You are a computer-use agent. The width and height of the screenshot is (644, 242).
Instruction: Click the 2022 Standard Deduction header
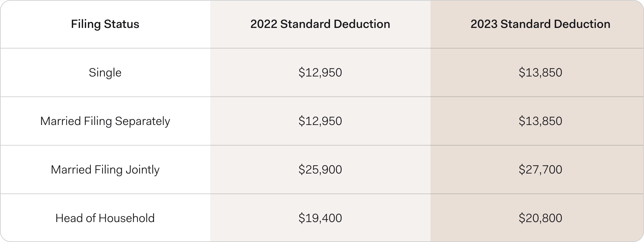pyautogui.click(x=320, y=24)
